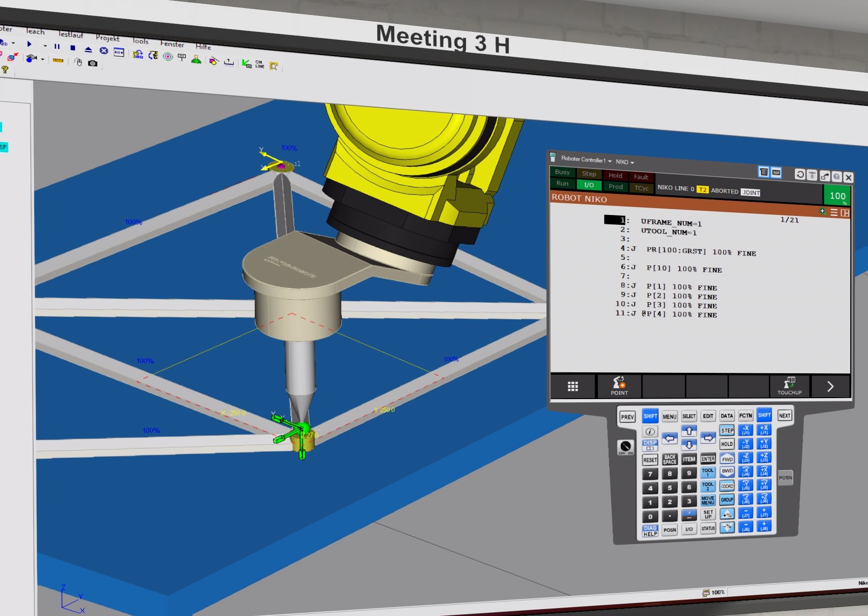Click the FWD key on the pendant
The height and width of the screenshot is (616, 868).
(x=727, y=459)
